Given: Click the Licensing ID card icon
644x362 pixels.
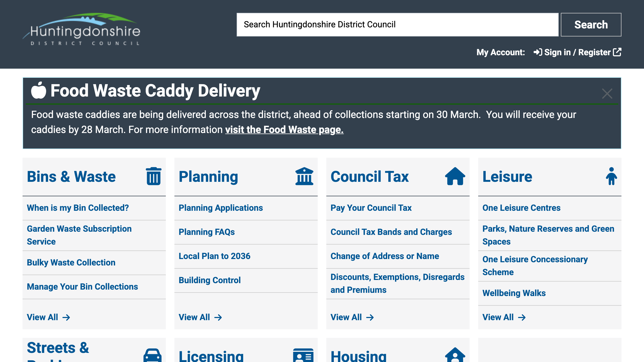Looking at the screenshot, I should point(303,355).
